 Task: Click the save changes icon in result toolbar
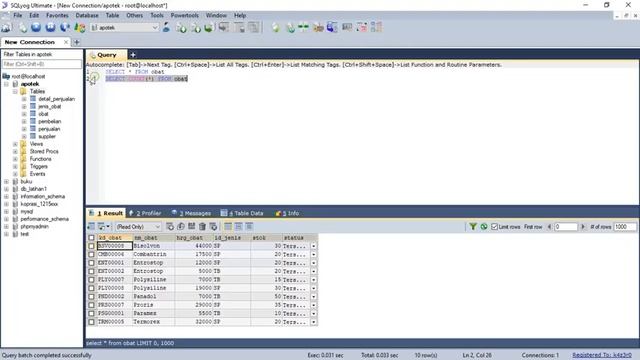tap(191, 227)
